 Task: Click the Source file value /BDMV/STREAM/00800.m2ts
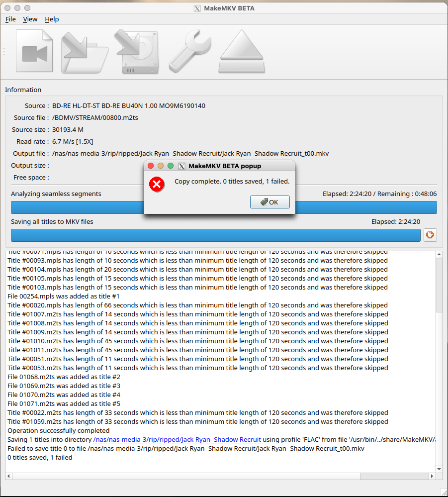[95, 118]
